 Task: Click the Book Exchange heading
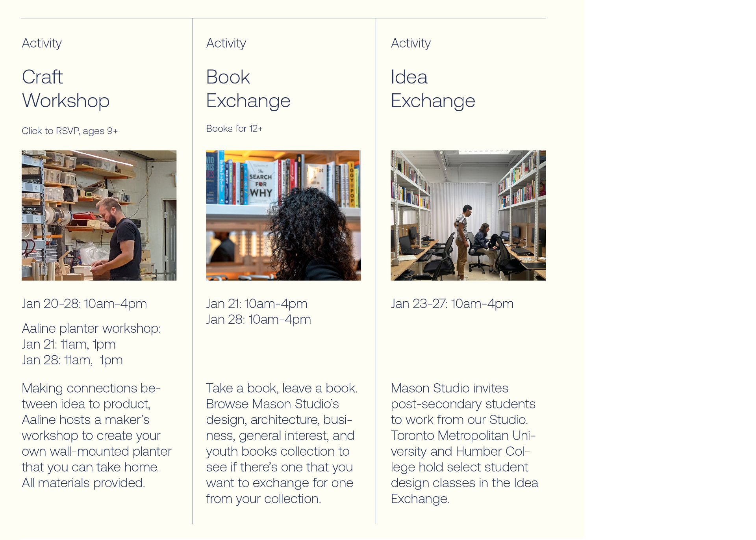[x=248, y=89]
